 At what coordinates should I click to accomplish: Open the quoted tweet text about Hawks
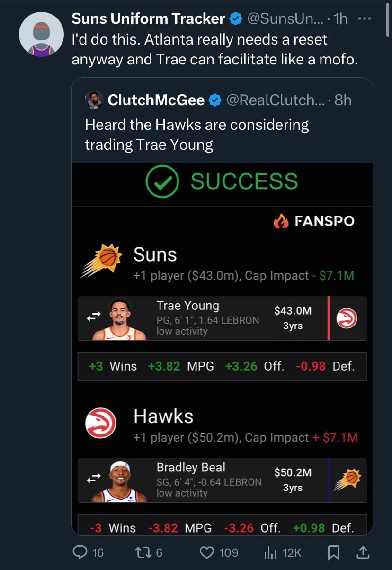tap(196, 135)
